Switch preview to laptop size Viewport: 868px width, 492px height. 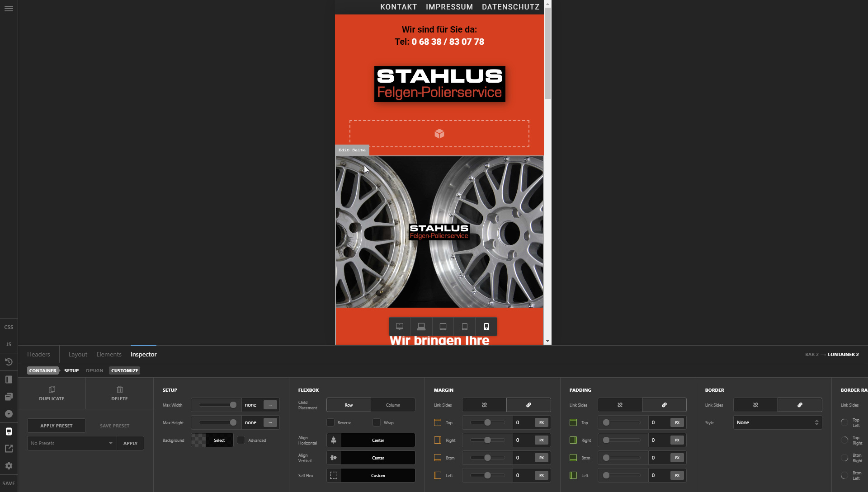421,327
